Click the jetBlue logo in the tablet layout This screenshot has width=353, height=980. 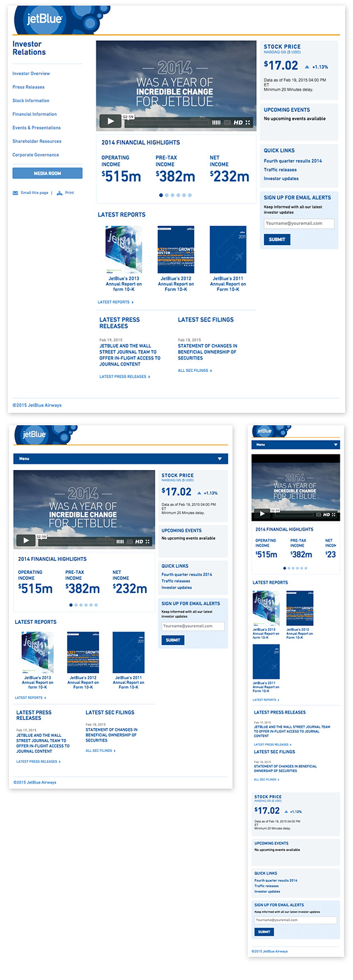tap(34, 434)
